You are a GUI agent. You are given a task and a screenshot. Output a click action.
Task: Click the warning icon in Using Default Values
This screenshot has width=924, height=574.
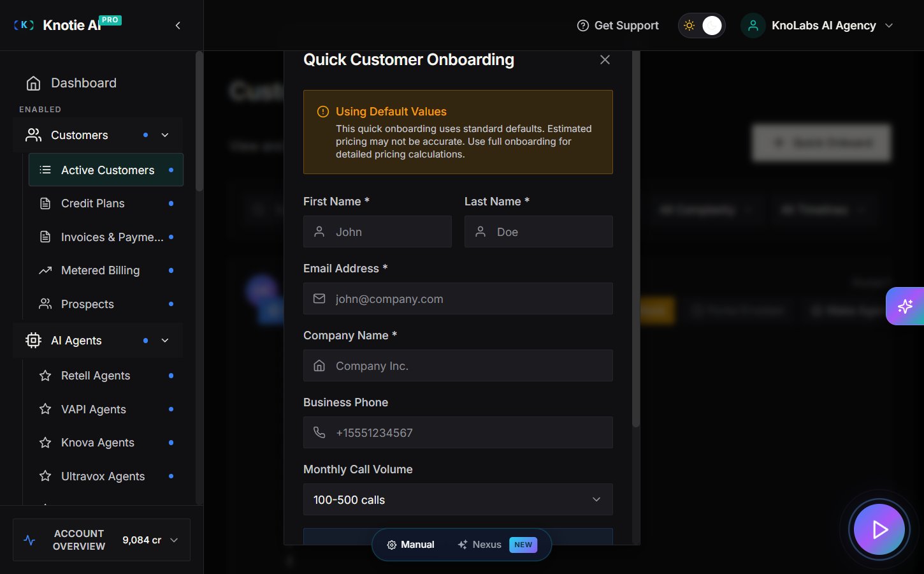[x=323, y=112]
